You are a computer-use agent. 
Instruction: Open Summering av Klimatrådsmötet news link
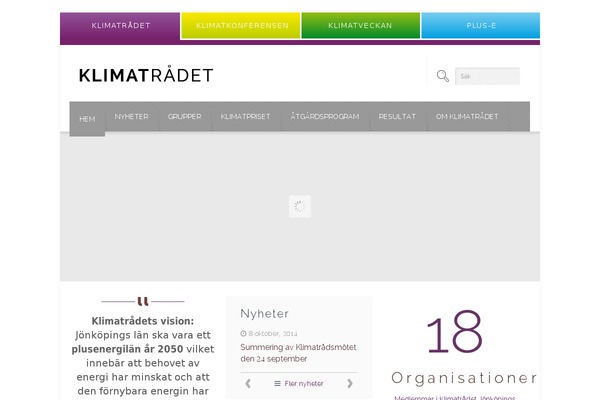(x=298, y=353)
